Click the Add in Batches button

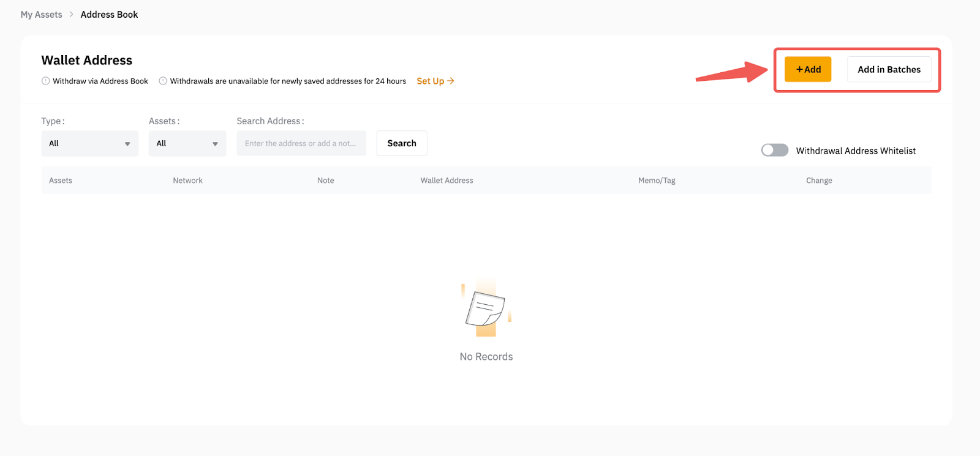coord(889,69)
